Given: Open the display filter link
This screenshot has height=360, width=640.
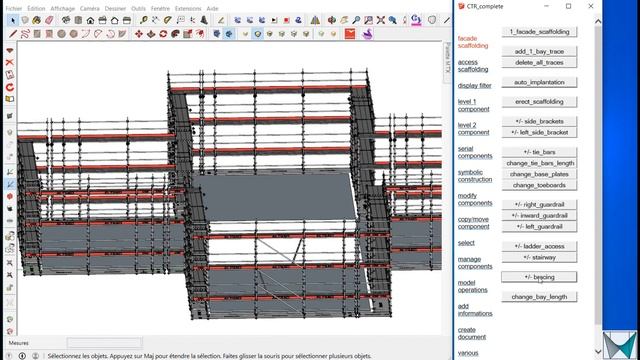Looking at the screenshot, I should point(474,86).
